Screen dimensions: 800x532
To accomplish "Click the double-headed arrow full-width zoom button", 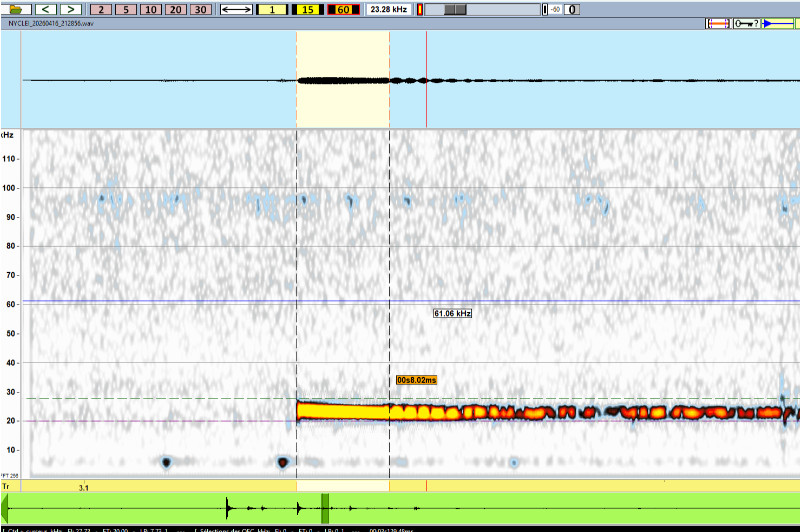I will pos(235,9).
